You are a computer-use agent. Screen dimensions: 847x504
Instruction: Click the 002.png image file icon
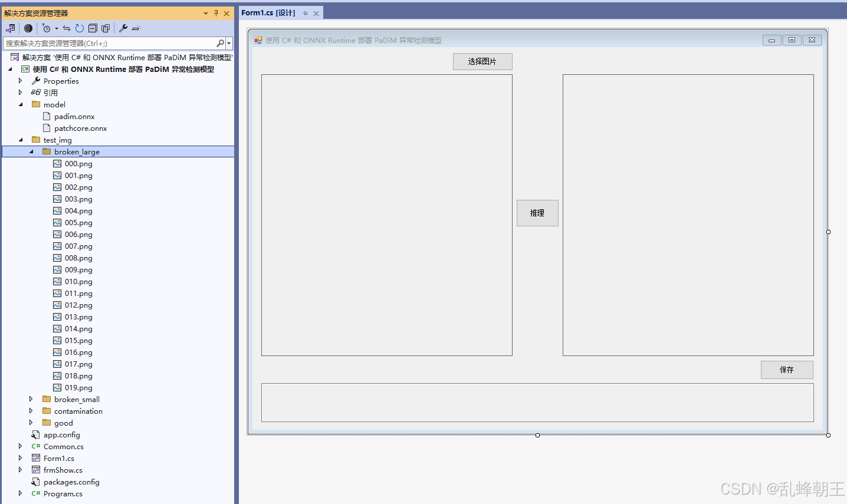coord(57,187)
